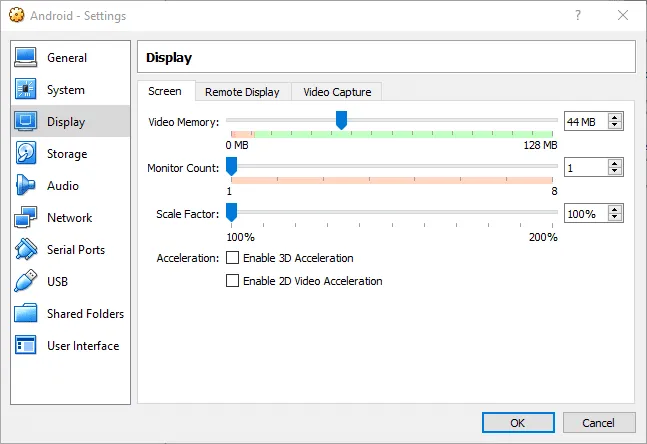
Task: Enable 2D Video Acceleration checkbox
Action: click(x=233, y=282)
